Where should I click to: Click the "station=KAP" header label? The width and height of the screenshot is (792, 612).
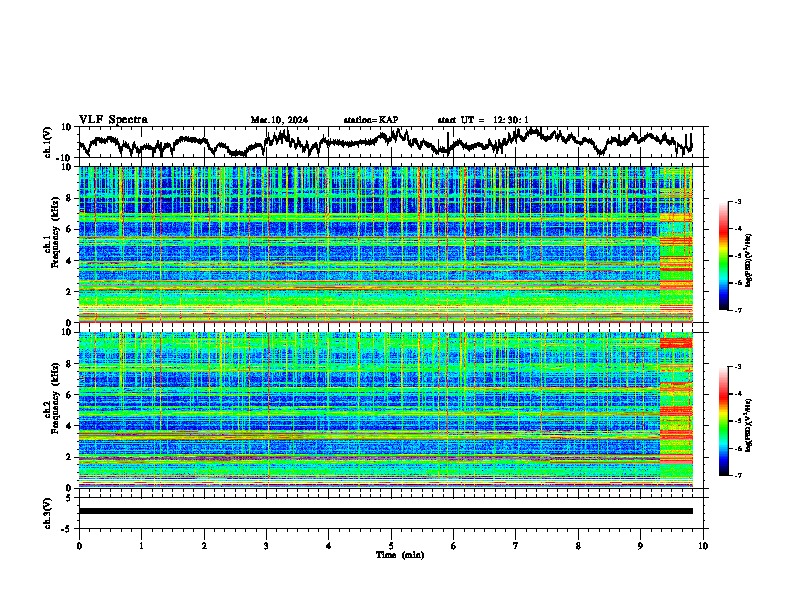pos(371,120)
